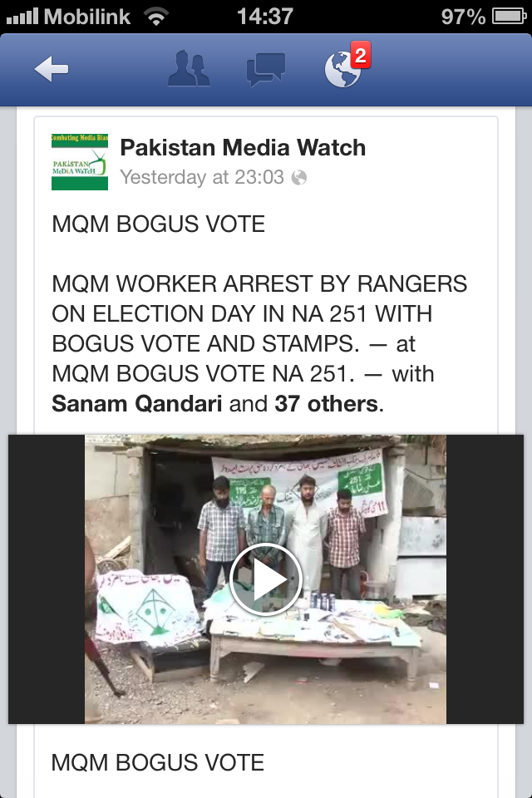Tap the Wi-Fi icon in the status bar

tap(156, 17)
